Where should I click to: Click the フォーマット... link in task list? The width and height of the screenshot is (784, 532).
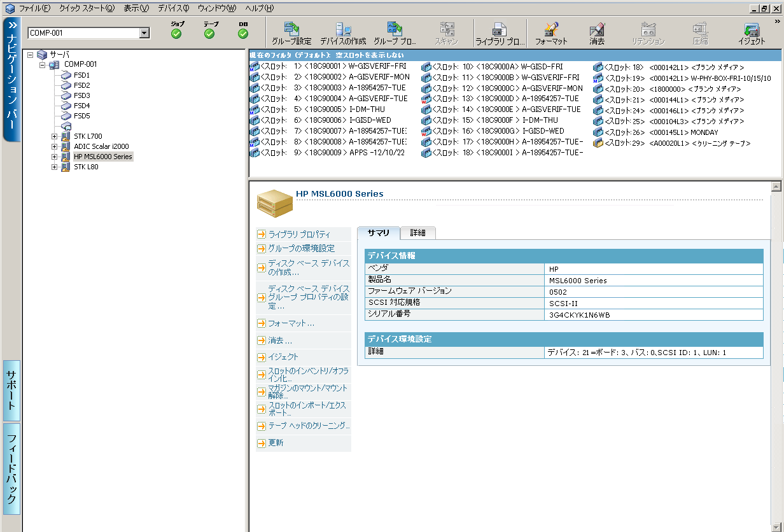pyautogui.click(x=291, y=323)
